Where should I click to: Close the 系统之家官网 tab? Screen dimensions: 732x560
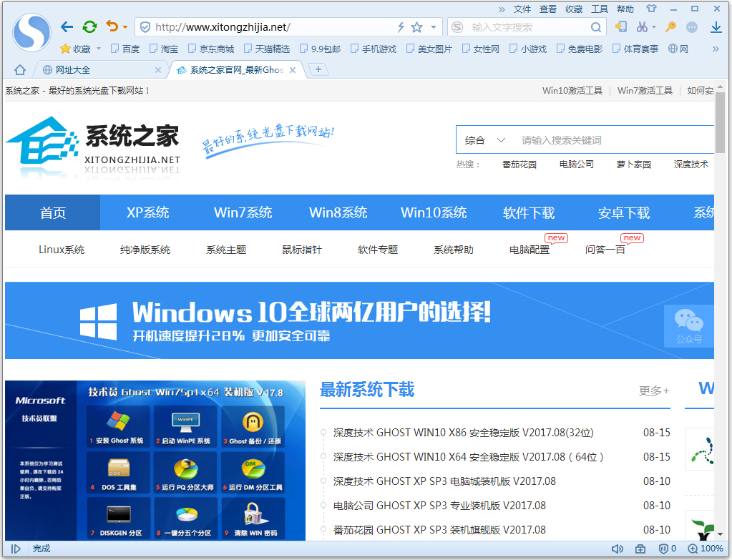pyautogui.click(x=293, y=70)
